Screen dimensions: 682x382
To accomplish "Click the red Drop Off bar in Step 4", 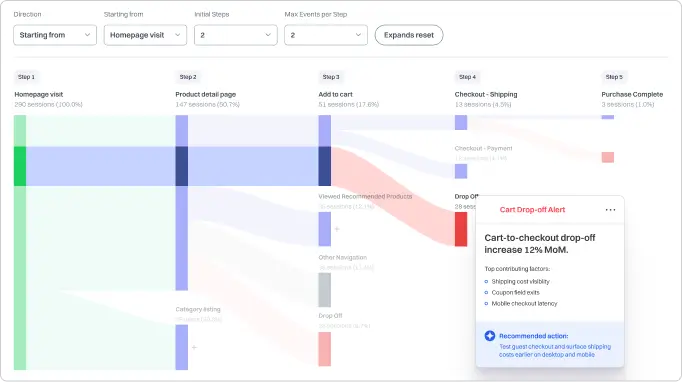I will [461, 229].
